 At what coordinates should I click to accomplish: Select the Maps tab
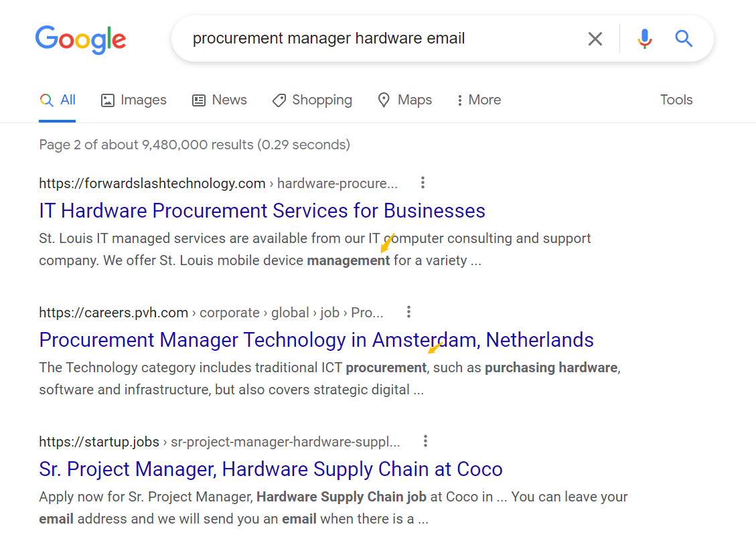404,100
